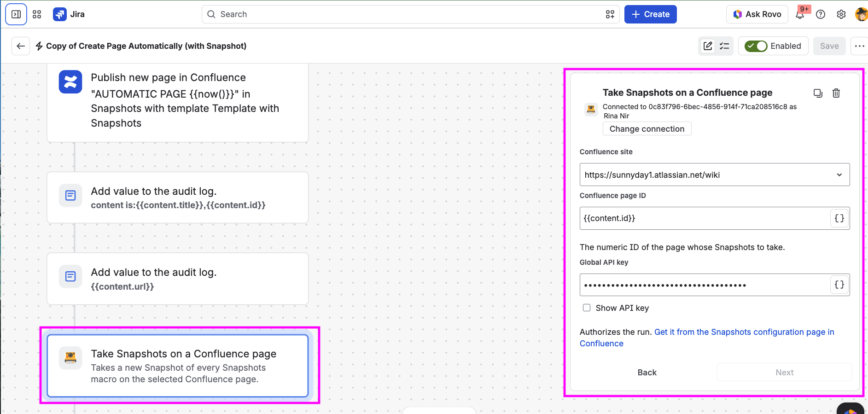
Task: Expand the Confluence site dropdown
Action: tap(715, 175)
